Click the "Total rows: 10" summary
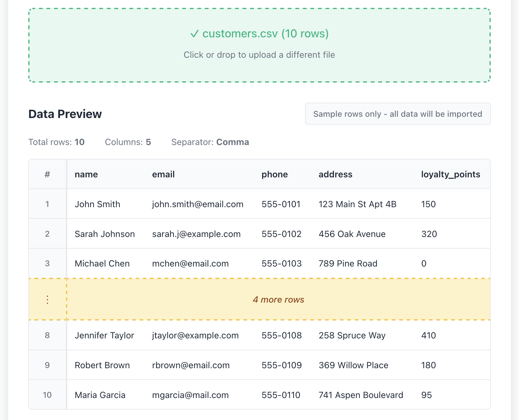Image resolution: width=519 pixels, height=420 pixels. 56,142
